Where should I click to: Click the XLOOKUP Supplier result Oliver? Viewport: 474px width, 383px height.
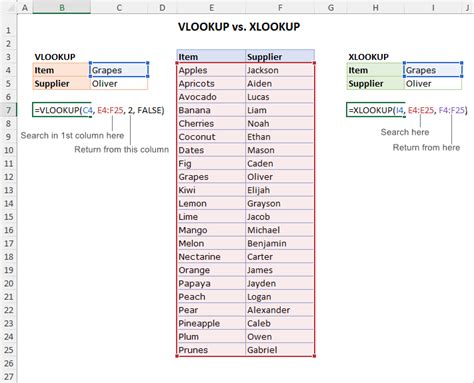coord(433,83)
